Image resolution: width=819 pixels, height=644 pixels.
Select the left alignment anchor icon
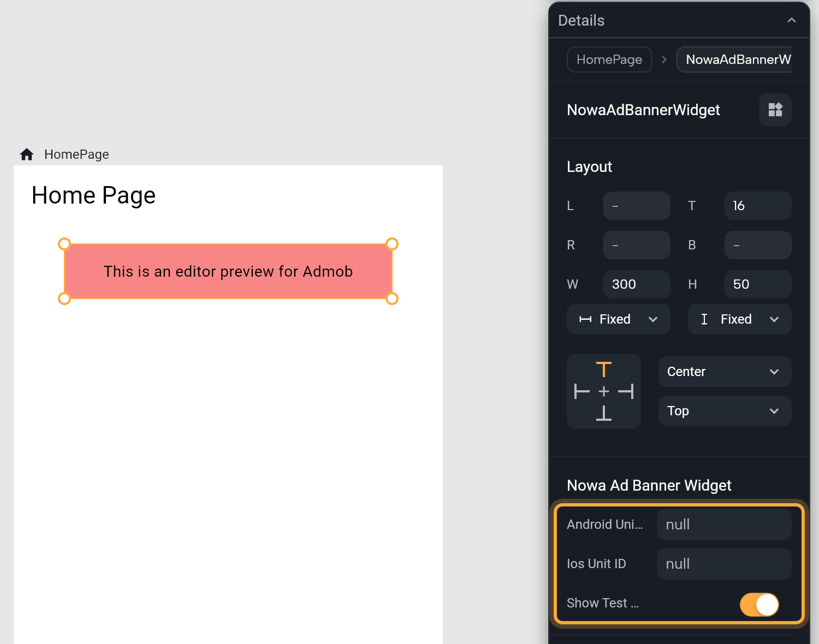point(582,391)
